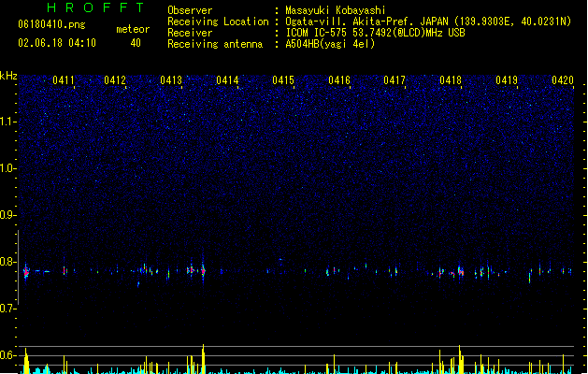
Task: Select the A504HB(yagi 4el) antenna text
Action: [330, 44]
